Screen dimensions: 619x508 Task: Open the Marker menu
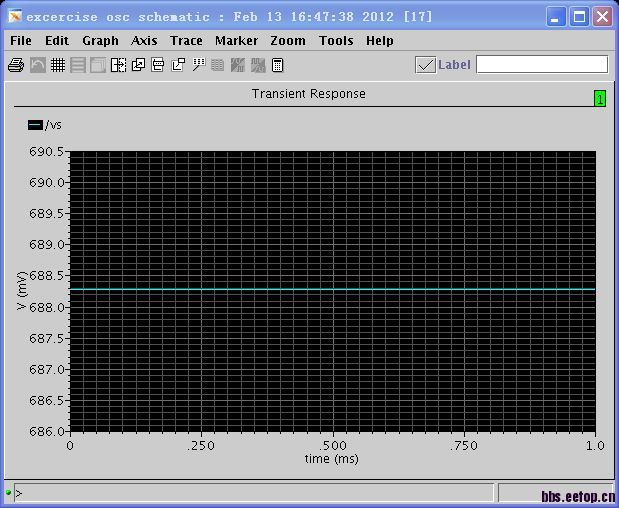[236, 41]
